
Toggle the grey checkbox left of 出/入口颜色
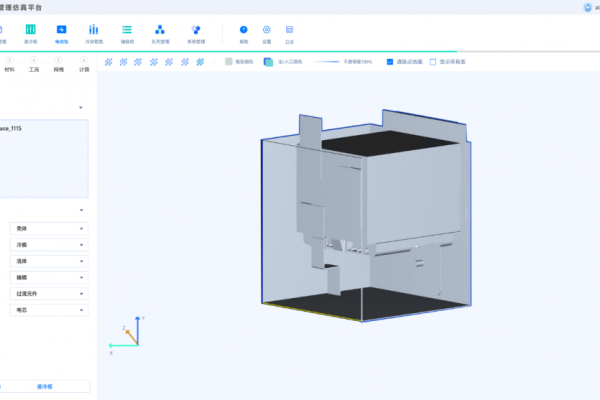coord(229,62)
